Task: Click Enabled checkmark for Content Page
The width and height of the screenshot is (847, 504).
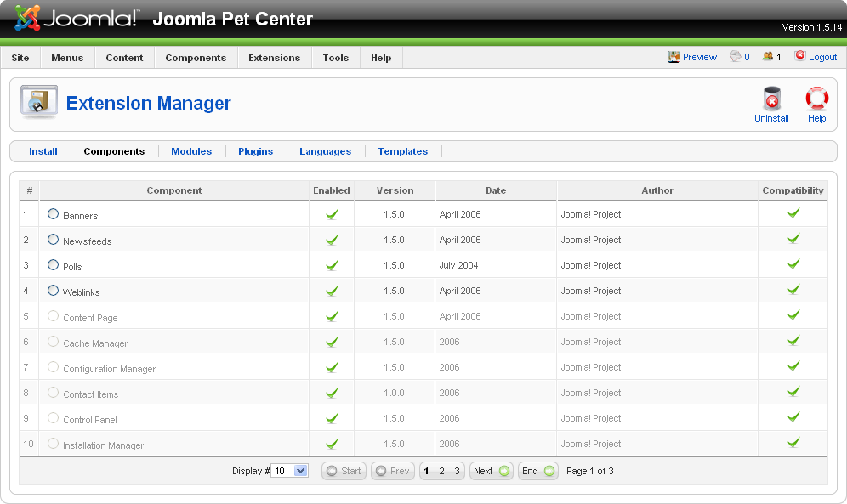Action: click(332, 316)
